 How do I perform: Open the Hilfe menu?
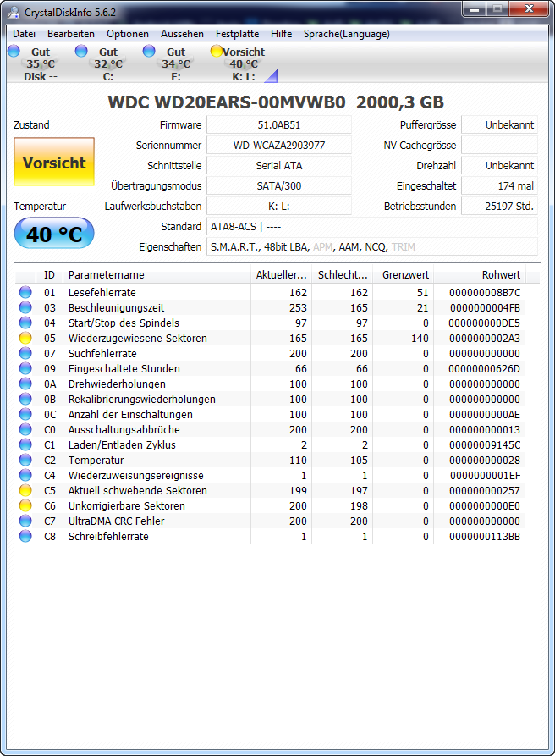click(282, 34)
